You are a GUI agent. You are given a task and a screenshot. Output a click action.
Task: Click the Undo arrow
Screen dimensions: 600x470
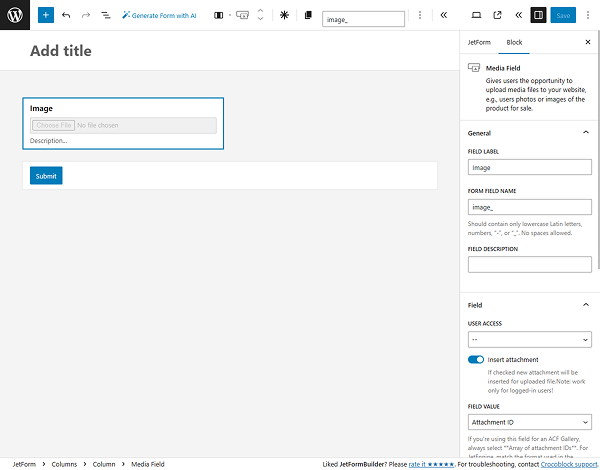point(66,15)
